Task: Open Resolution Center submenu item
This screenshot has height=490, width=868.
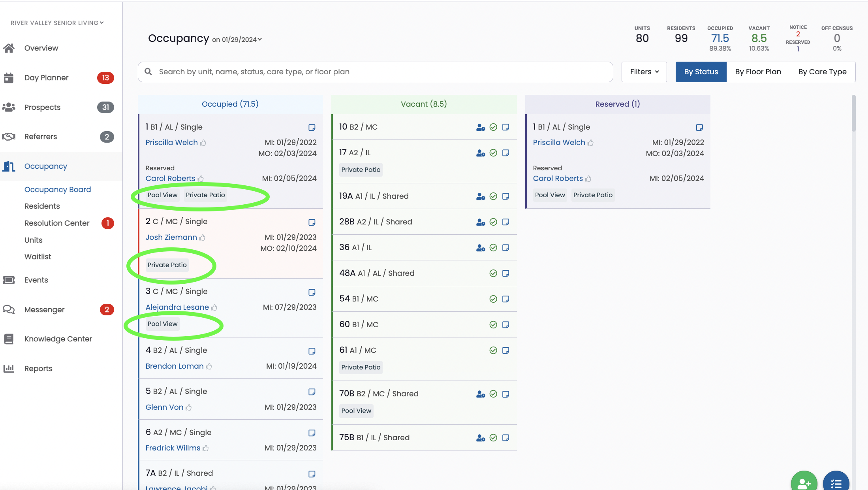Action: click(x=57, y=223)
